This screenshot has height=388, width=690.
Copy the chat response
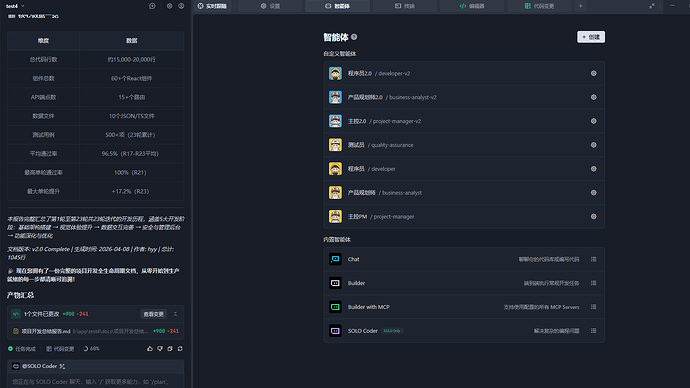pos(170,349)
